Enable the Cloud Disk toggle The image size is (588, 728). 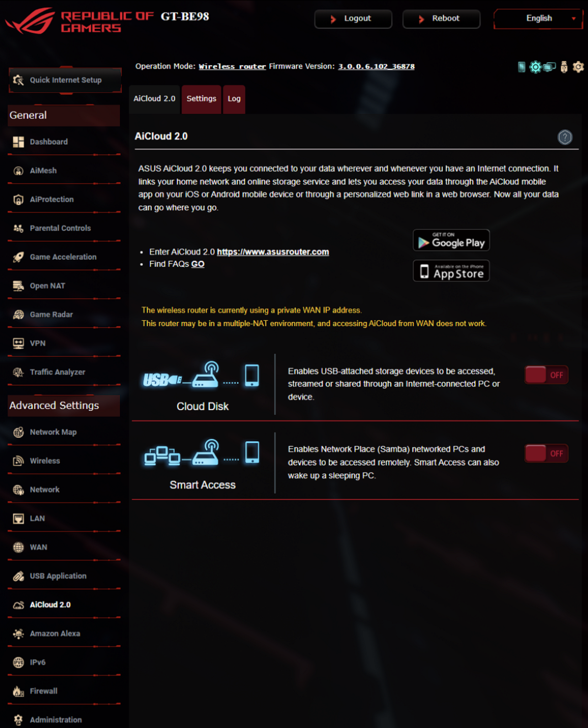pyautogui.click(x=546, y=375)
